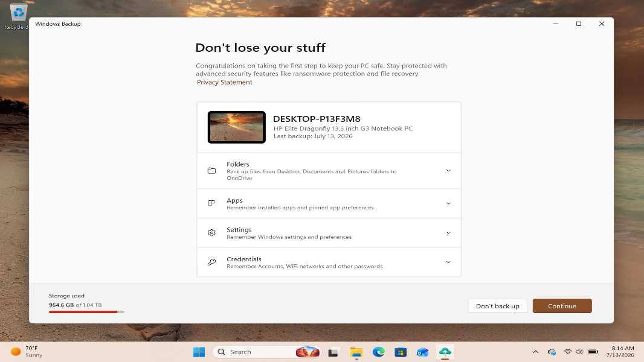Select the HP Elite Dragonfly model text
The height and width of the screenshot is (362, 644).
(x=343, y=129)
